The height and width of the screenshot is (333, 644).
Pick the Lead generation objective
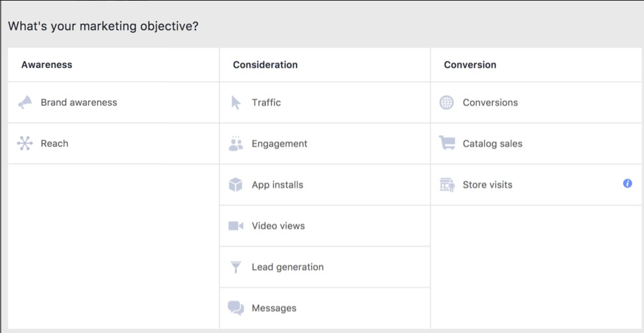pyautogui.click(x=325, y=267)
